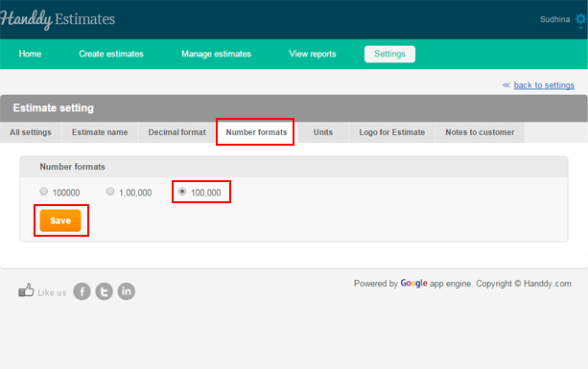The height and width of the screenshot is (369, 588).
Task: Click the Copyright Handdy.com footer text
Action: [x=524, y=284]
